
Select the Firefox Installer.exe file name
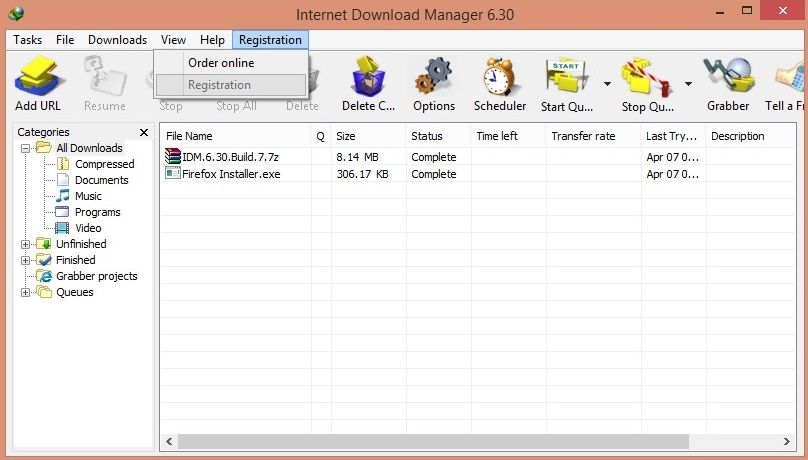pos(231,174)
